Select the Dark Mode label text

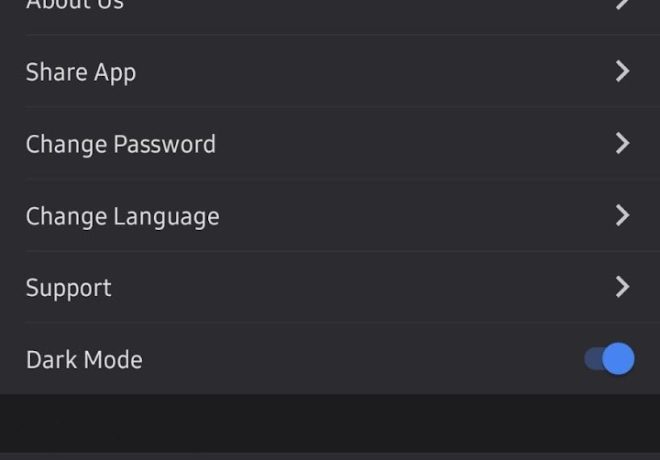[x=84, y=359]
